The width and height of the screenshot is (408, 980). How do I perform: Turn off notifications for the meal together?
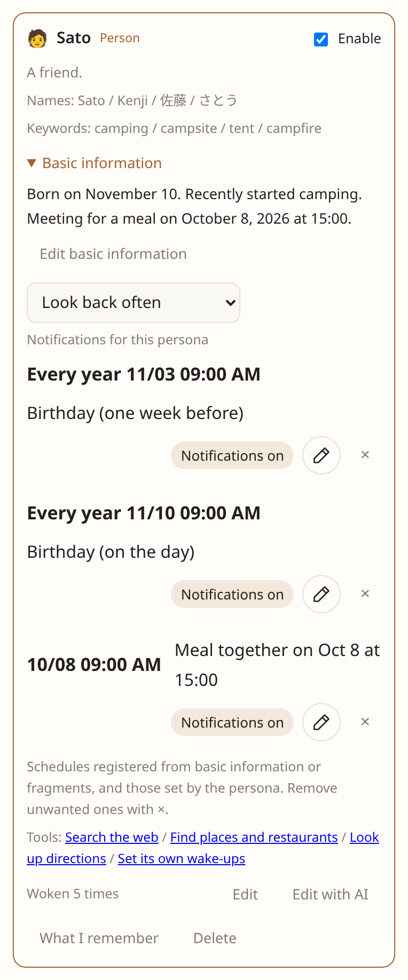(232, 722)
